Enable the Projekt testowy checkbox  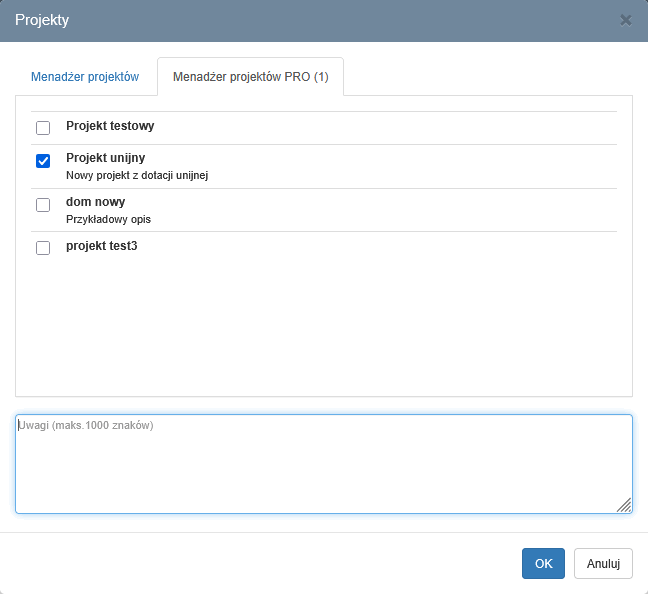pyautogui.click(x=43, y=128)
